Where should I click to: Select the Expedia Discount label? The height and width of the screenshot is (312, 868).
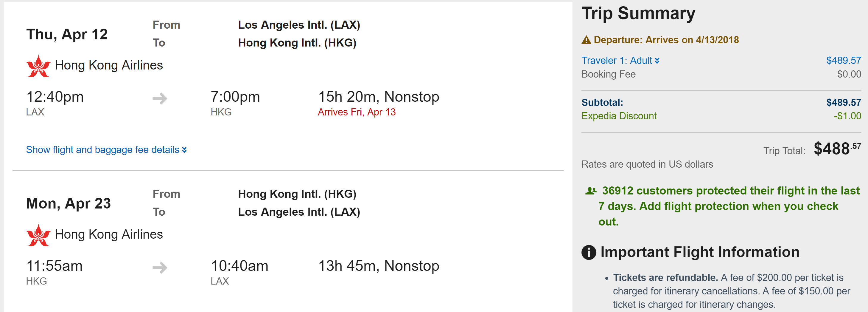point(619,116)
